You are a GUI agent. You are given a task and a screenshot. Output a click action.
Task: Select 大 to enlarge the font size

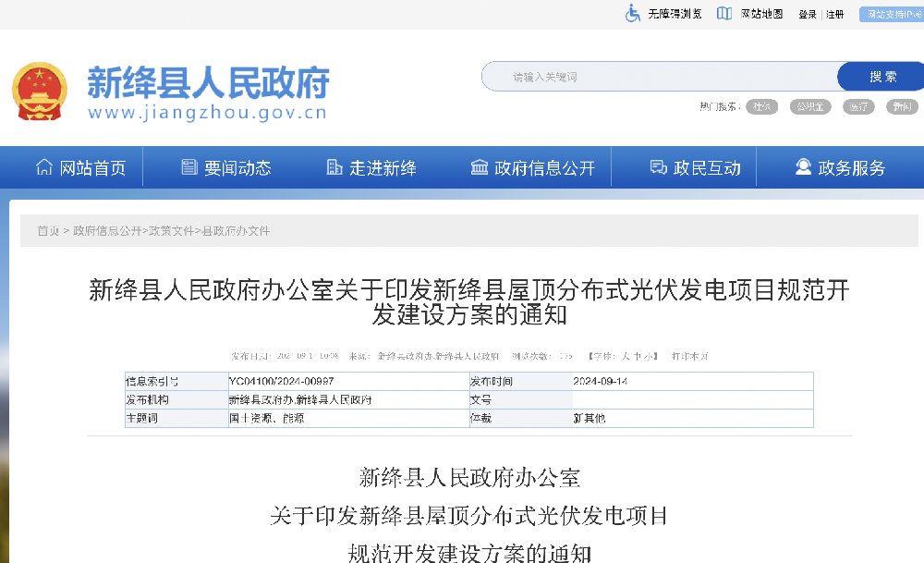(626, 354)
